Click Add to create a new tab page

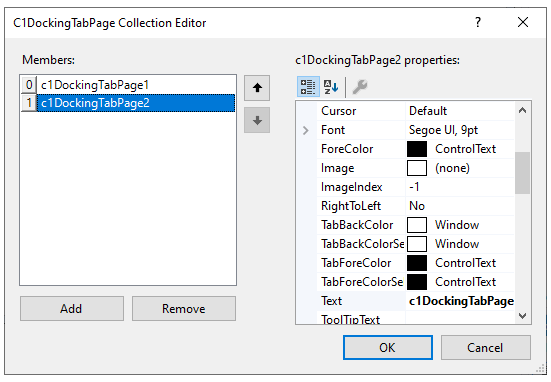72,309
